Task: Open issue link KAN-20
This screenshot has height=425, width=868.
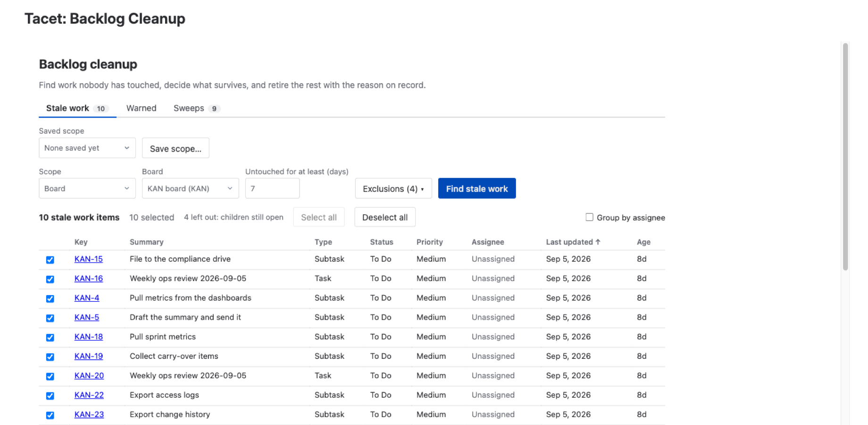Action: coord(89,375)
